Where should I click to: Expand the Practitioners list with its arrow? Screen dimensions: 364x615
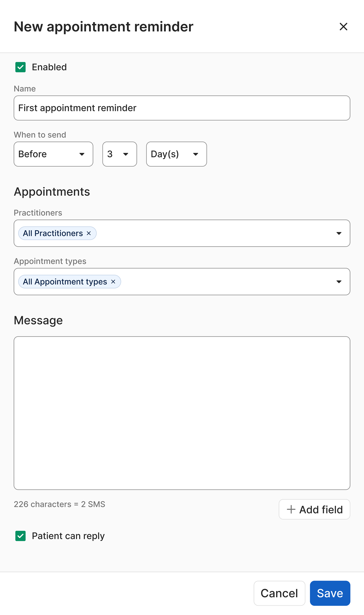[x=339, y=233]
